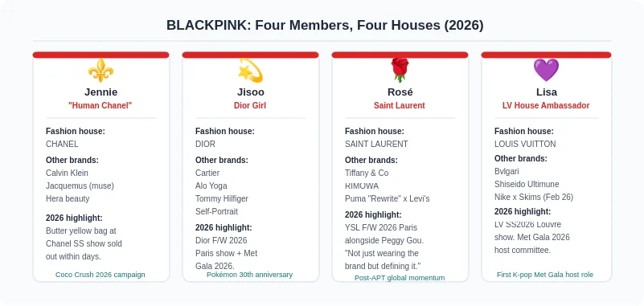
Task: Click the fleur-de-lis icon above Jennie
Action: [100, 70]
